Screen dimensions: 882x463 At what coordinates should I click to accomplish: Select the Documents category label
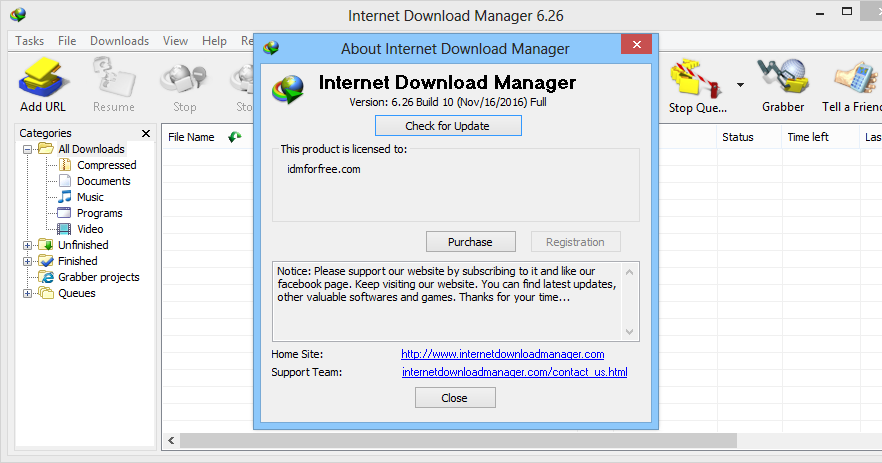[104, 181]
